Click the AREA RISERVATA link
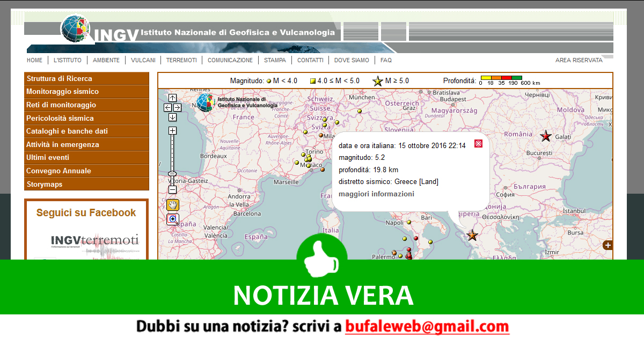644x338 pixels. (579, 60)
